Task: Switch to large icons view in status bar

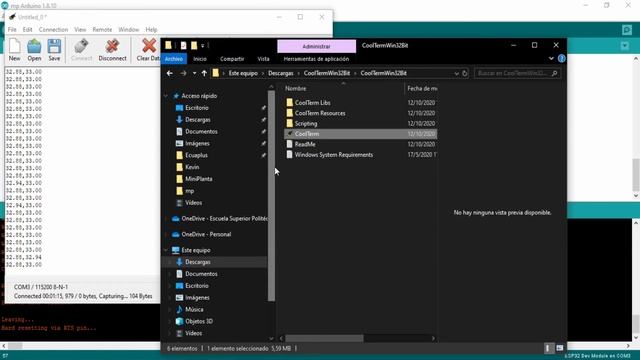Action: [x=560, y=348]
